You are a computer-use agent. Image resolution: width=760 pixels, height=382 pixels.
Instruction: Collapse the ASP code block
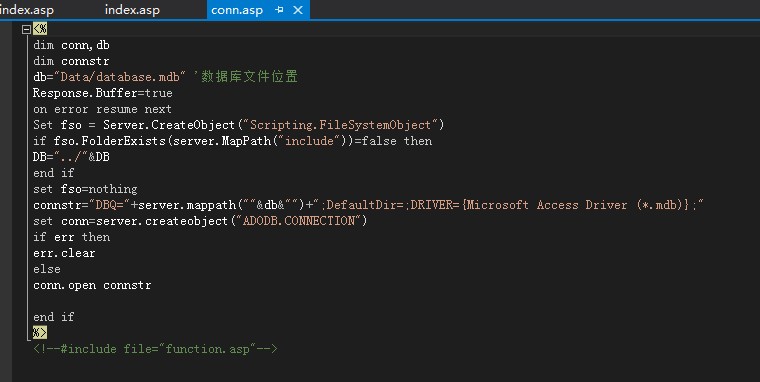[x=27, y=30]
